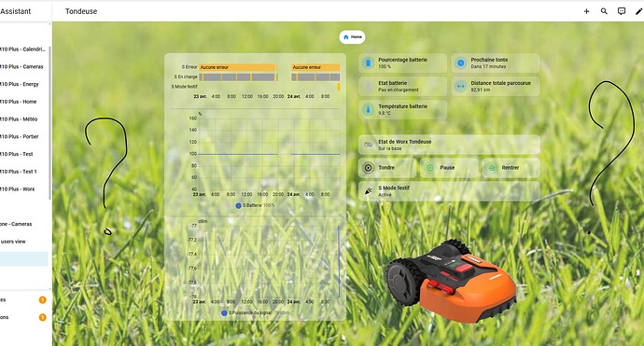Click the S En charge history row label
The image size is (644, 346).
click(x=186, y=76)
